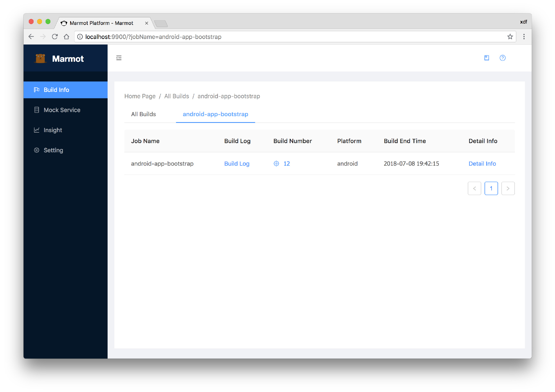The image size is (555, 392).
Task: Click the All Builds breadcrumb link
Action: coord(177,96)
